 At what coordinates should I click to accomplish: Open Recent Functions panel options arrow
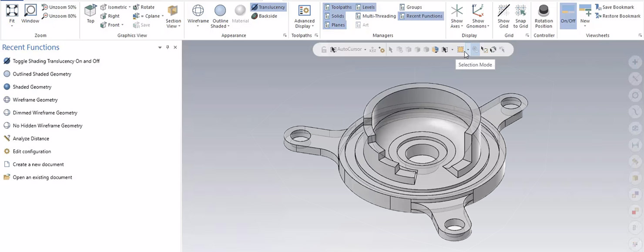160,47
